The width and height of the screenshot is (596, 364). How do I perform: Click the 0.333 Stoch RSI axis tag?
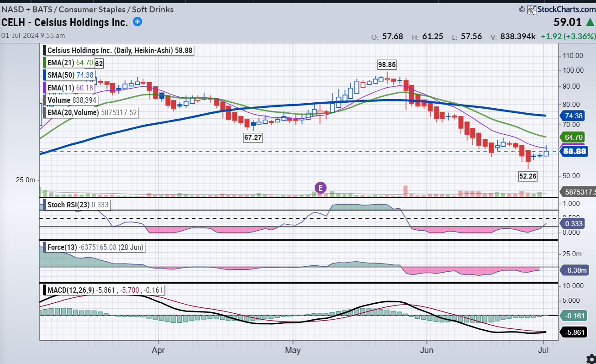coord(573,224)
